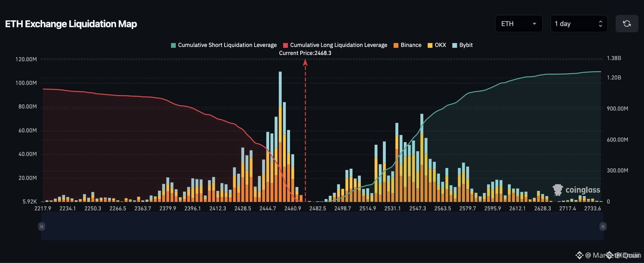Grab the left handle of the range slider
Viewport: 644px width, 263px height.
[x=41, y=227]
